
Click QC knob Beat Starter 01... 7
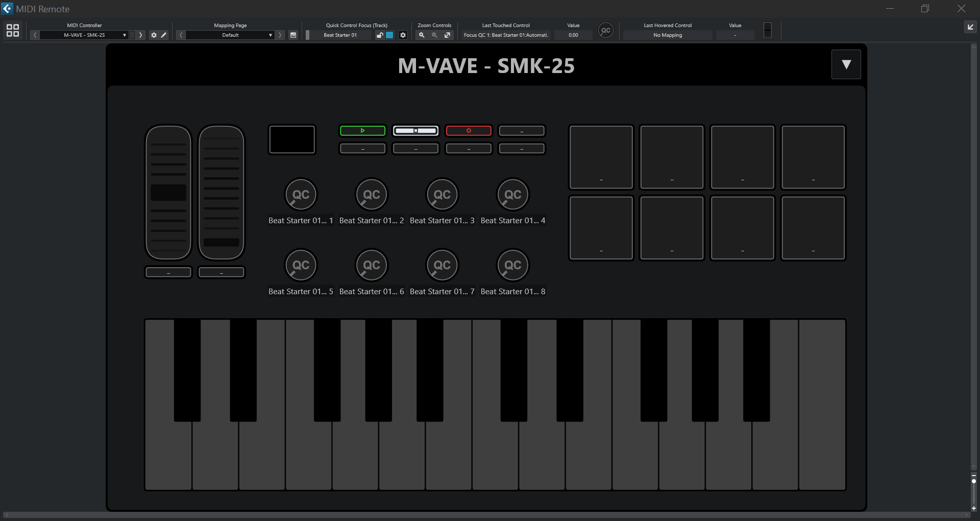[x=442, y=265]
